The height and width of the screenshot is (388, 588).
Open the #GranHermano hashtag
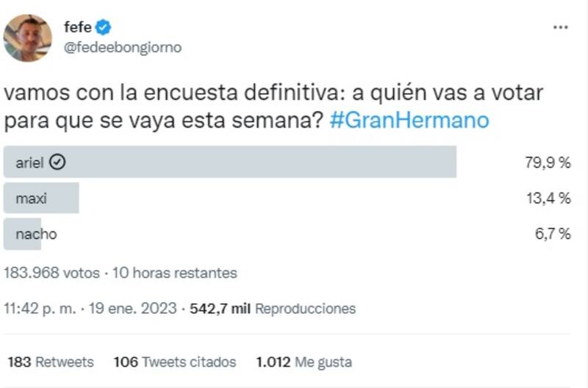pyautogui.click(x=409, y=120)
